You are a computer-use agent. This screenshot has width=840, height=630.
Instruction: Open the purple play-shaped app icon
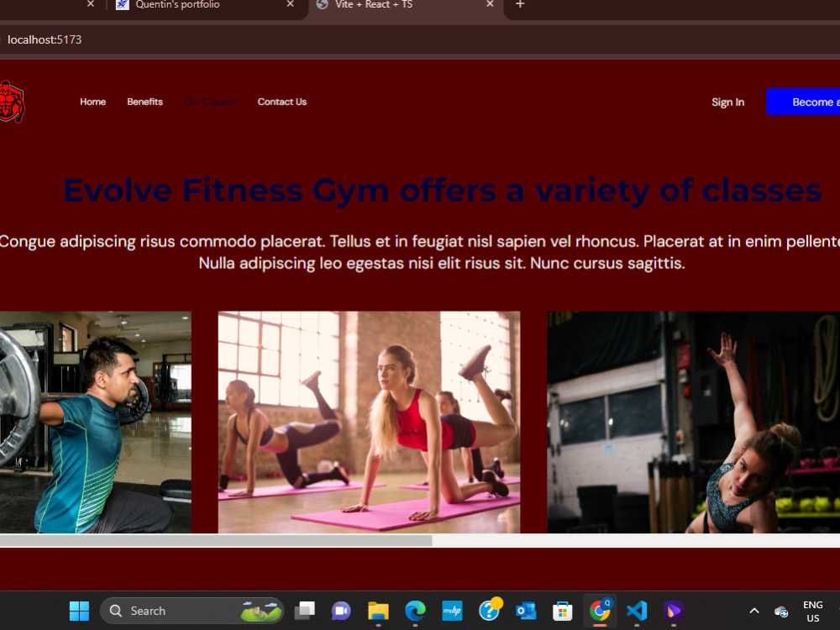click(674, 611)
